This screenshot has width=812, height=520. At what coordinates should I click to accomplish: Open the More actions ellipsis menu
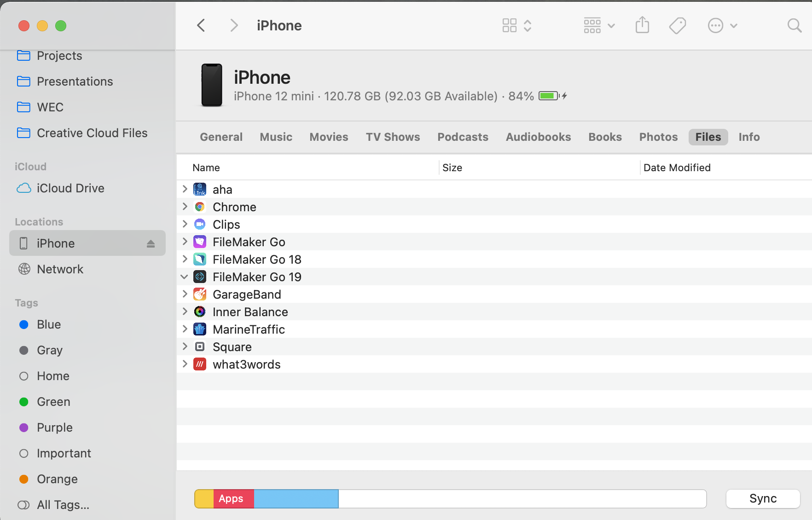pos(722,25)
